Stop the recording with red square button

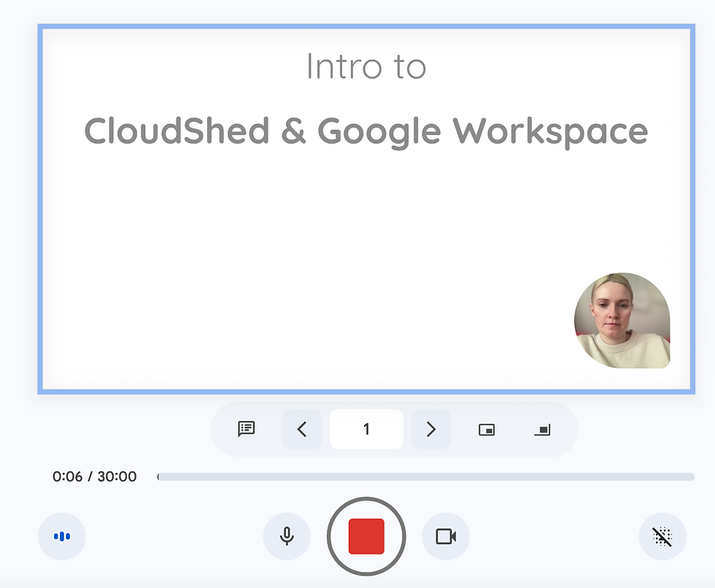(x=366, y=536)
